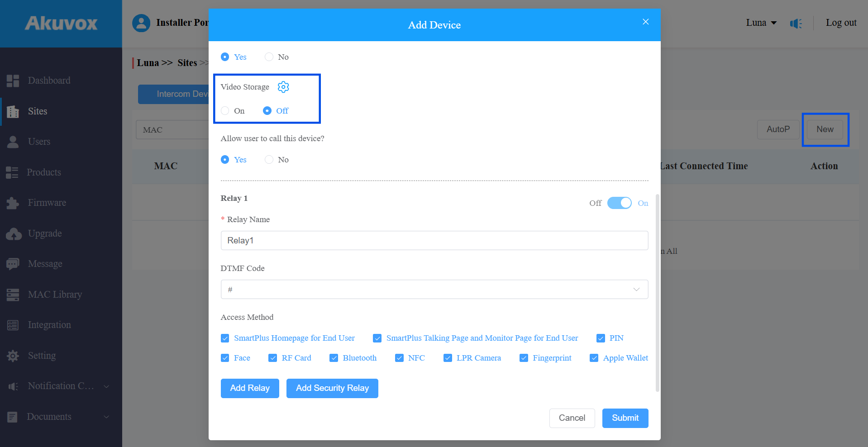Submit the Add Device form
868x447 pixels.
click(x=625, y=418)
